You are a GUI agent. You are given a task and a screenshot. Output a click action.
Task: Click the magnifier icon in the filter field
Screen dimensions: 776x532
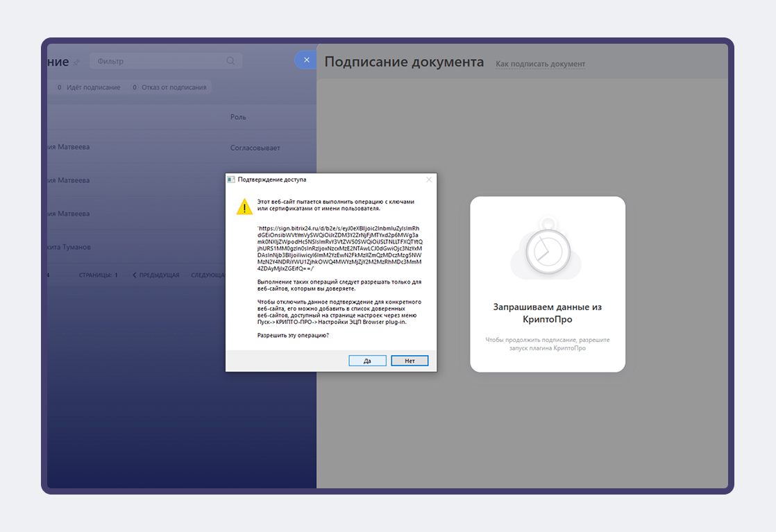click(x=230, y=61)
